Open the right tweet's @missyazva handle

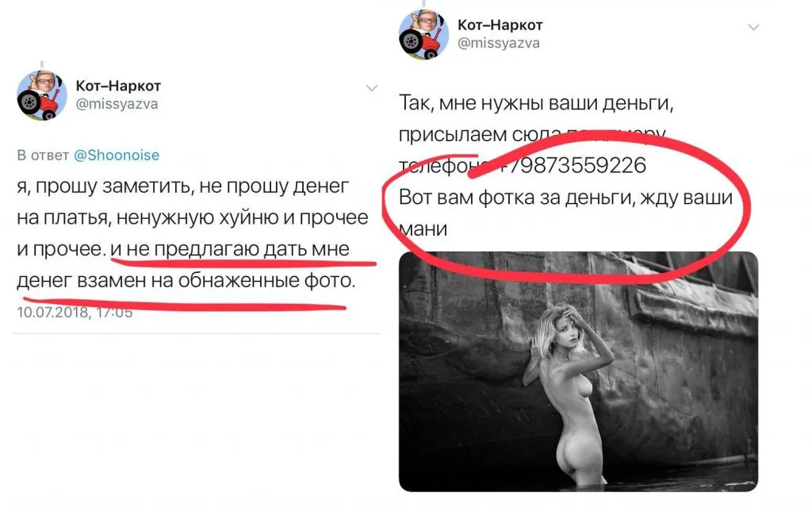(498, 43)
